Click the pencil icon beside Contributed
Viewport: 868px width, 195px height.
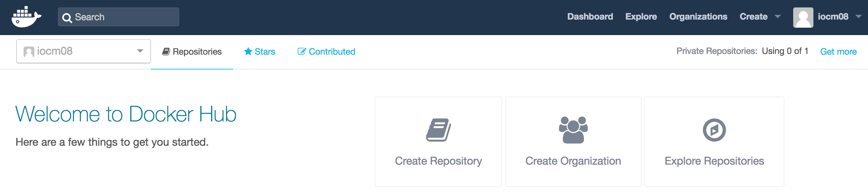point(302,52)
